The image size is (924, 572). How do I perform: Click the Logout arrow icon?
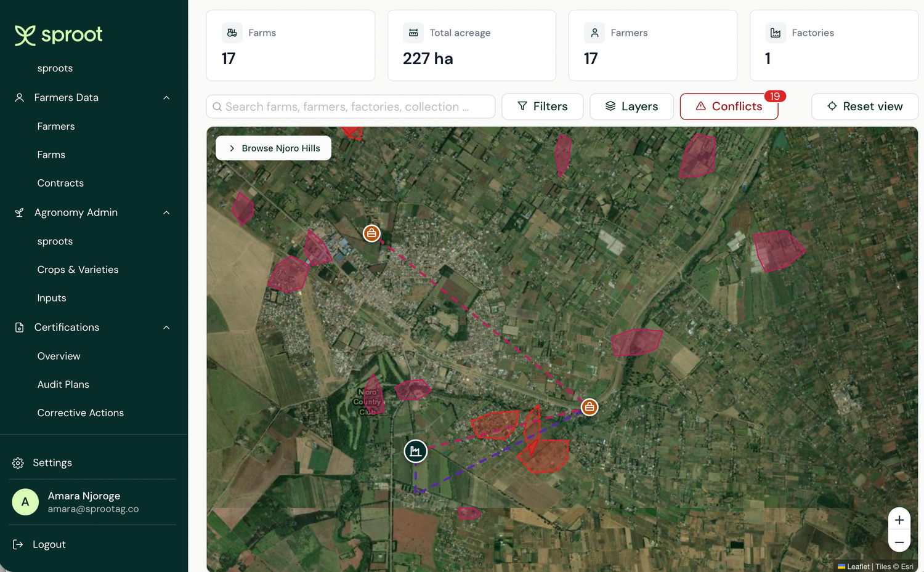point(18,544)
